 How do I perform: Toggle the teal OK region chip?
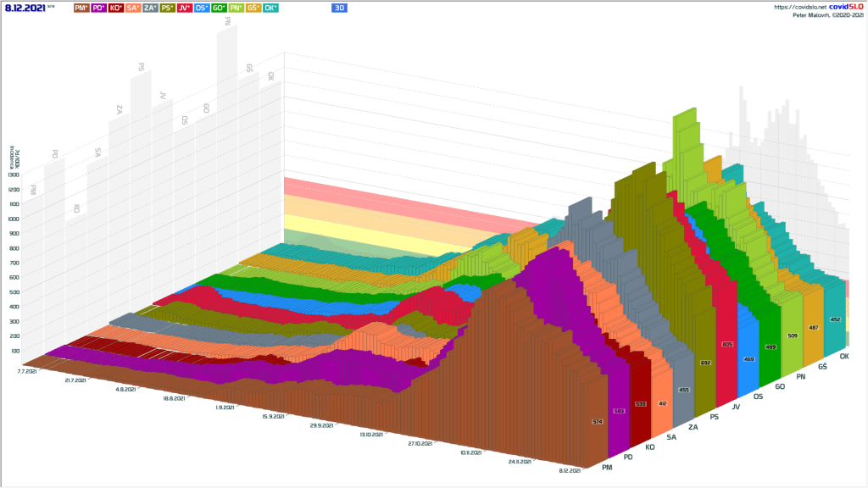click(270, 8)
